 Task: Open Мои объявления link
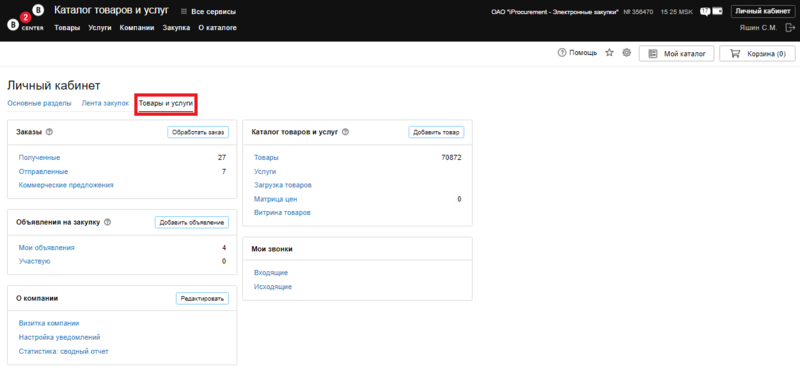(x=46, y=248)
